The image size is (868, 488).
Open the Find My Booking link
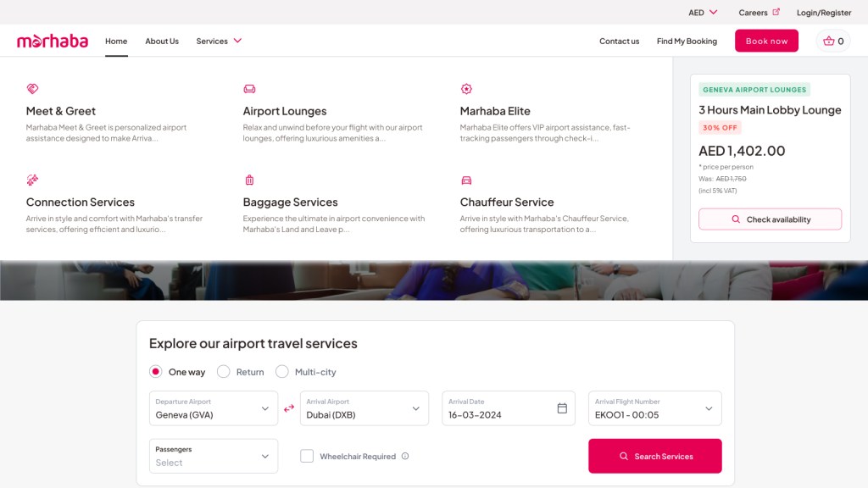(687, 41)
